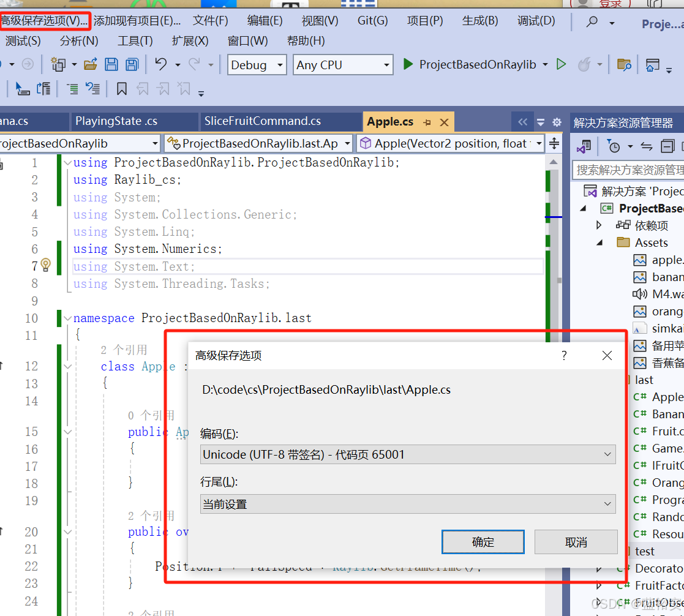The image size is (684, 616).
Task: Click Solution Explorer switch views icon
Action: pos(584,146)
